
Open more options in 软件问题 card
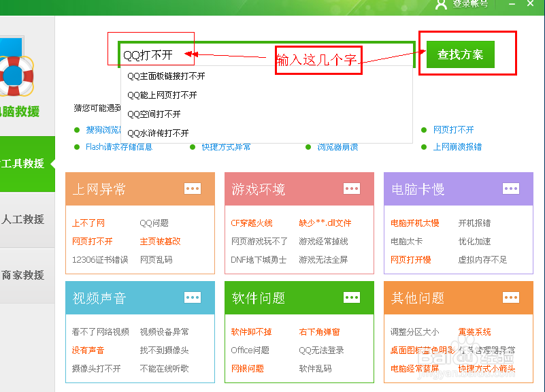tap(352, 297)
